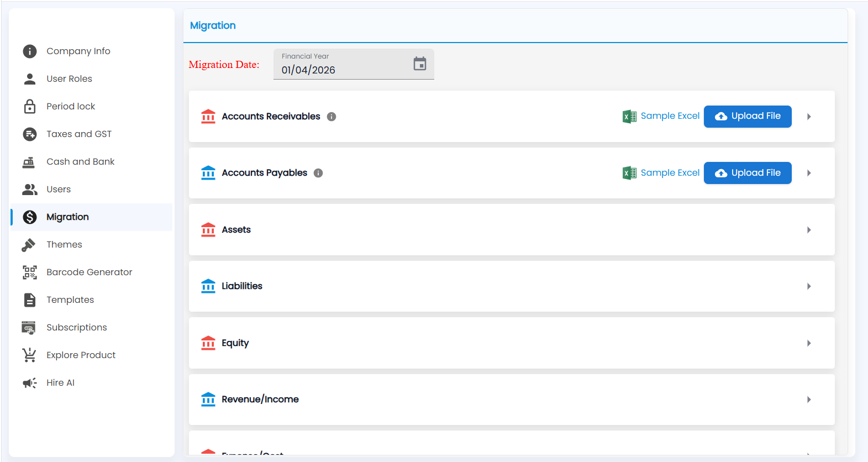Expand the Accounts Receivables section arrow
868x462 pixels.
pos(809,117)
